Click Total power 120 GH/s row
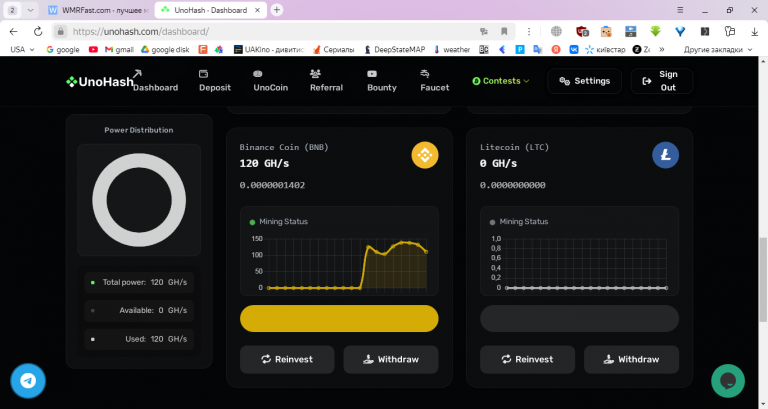This screenshot has height=409, width=768. 139,283
